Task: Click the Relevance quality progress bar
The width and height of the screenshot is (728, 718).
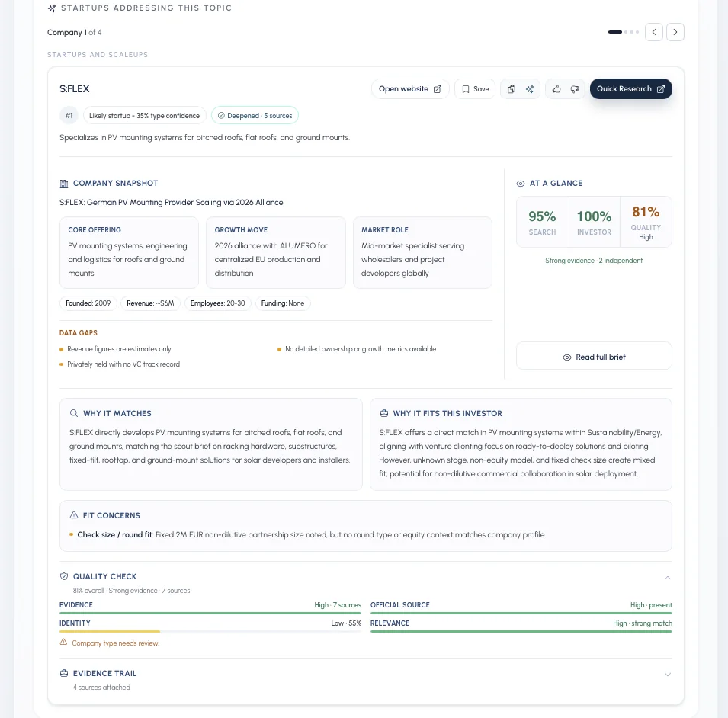Action: (521, 631)
